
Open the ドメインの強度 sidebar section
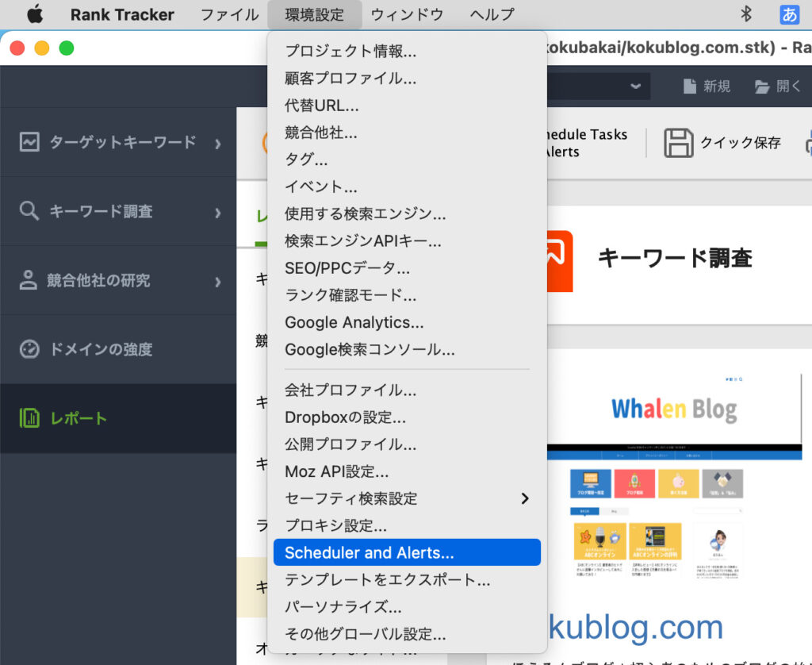118,349
